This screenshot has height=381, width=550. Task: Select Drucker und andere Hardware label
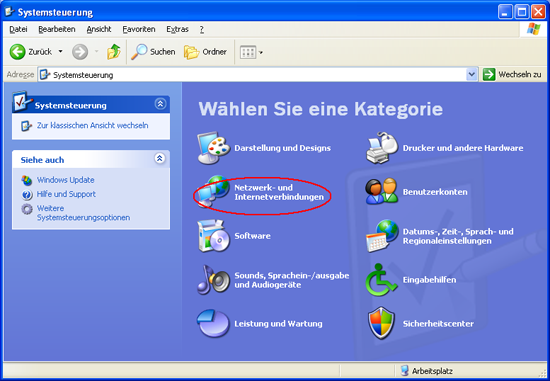(463, 148)
